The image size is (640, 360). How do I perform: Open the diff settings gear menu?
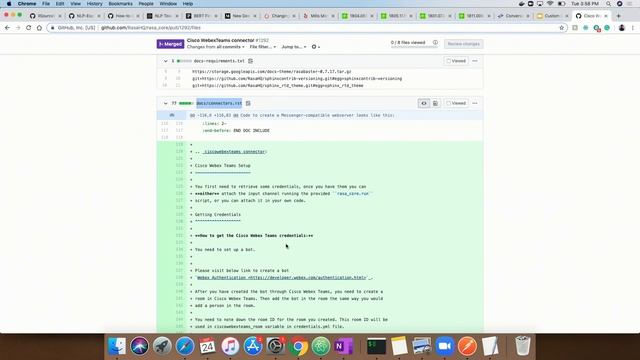coord(316,47)
